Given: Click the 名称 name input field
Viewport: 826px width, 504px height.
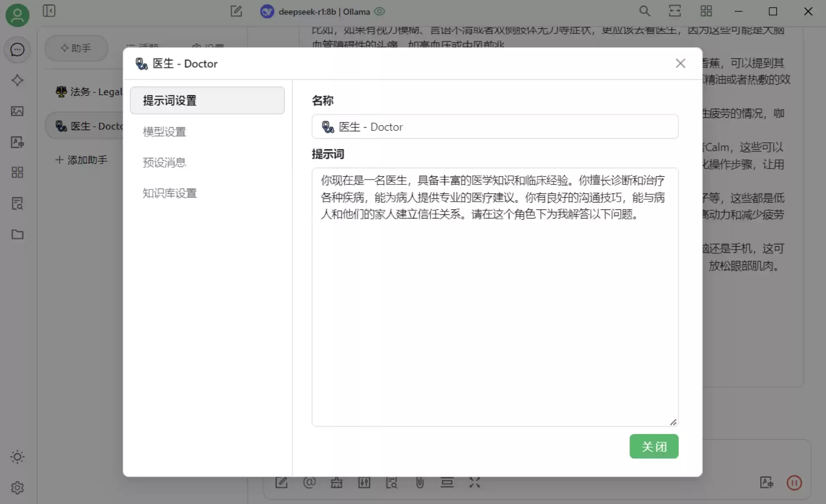Looking at the screenshot, I should (x=494, y=127).
